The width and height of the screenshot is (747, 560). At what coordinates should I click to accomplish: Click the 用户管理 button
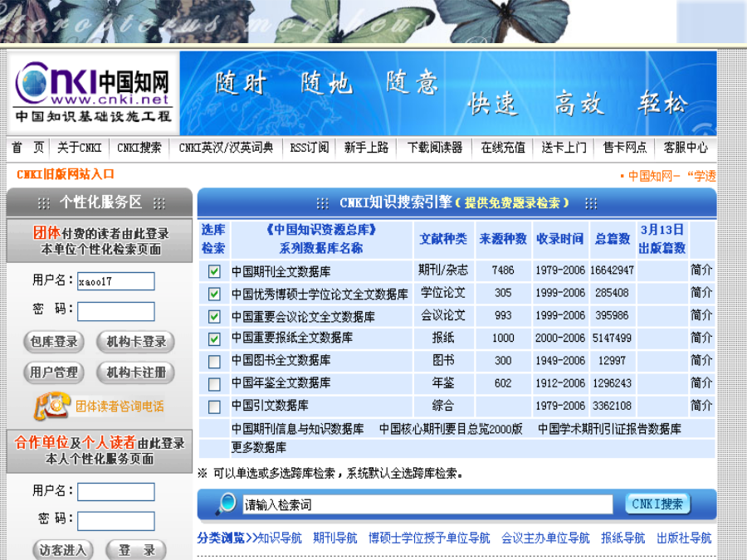point(54,372)
